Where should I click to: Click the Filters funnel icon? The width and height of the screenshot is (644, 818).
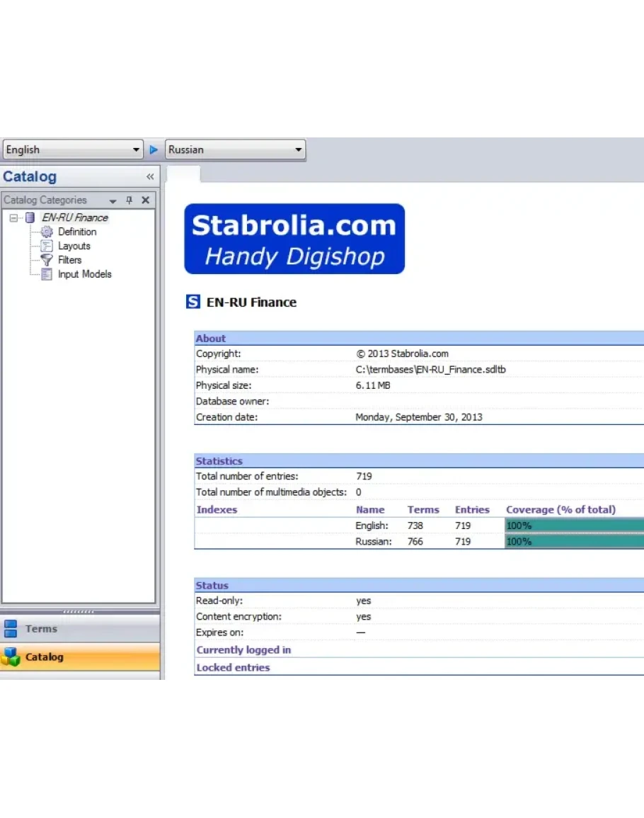[47, 260]
